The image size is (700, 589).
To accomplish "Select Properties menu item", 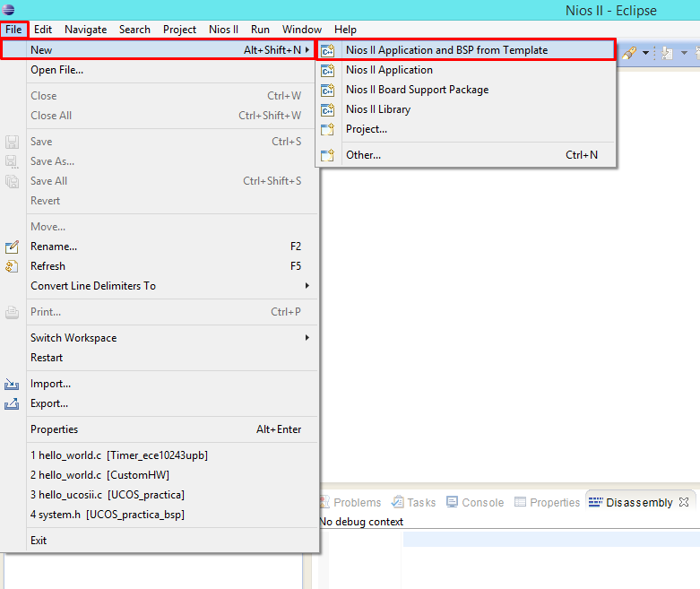I will coord(159,429).
